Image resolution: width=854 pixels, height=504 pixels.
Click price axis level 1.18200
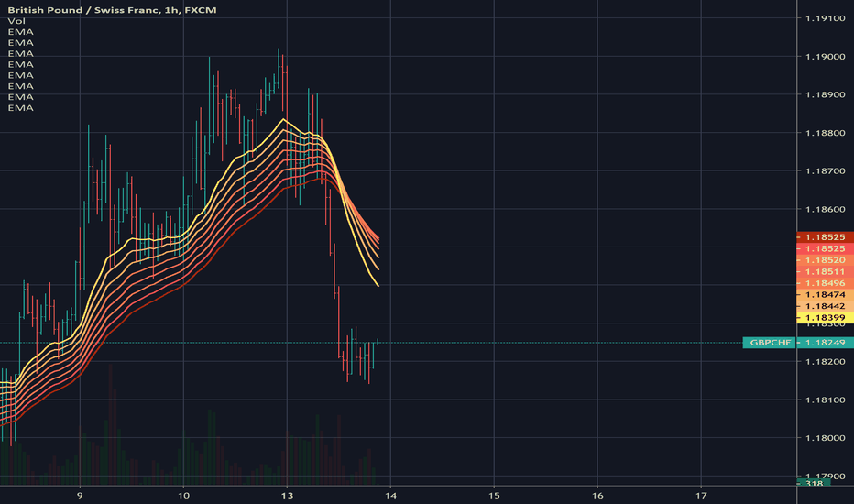[825, 362]
